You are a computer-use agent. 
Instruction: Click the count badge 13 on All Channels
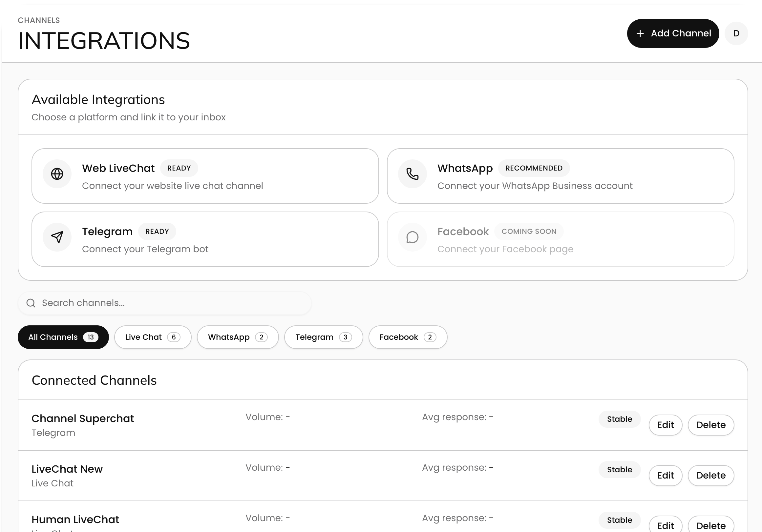pyautogui.click(x=91, y=337)
